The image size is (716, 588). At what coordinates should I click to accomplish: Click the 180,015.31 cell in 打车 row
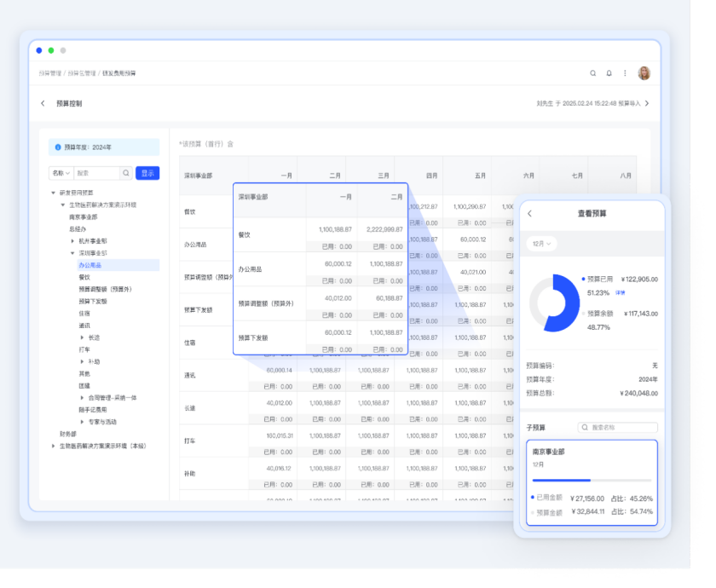pyautogui.click(x=279, y=436)
